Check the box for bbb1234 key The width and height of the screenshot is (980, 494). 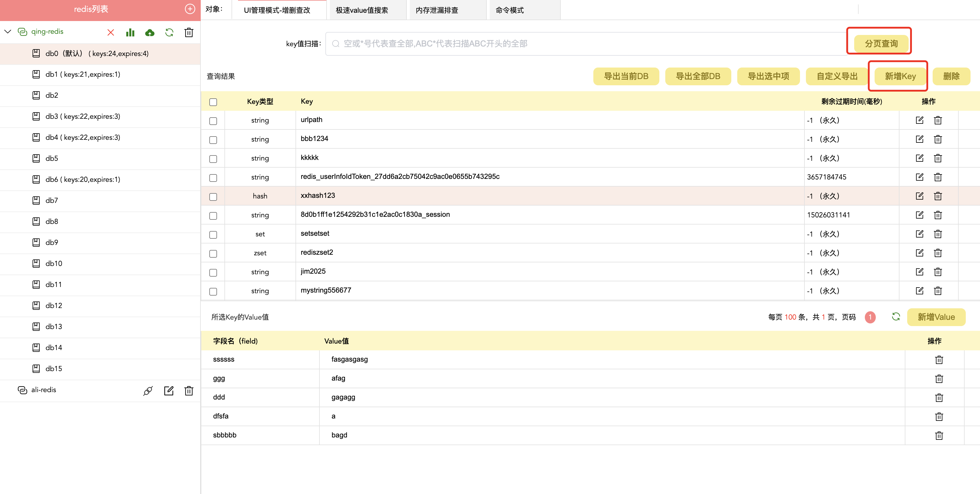[213, 140]
